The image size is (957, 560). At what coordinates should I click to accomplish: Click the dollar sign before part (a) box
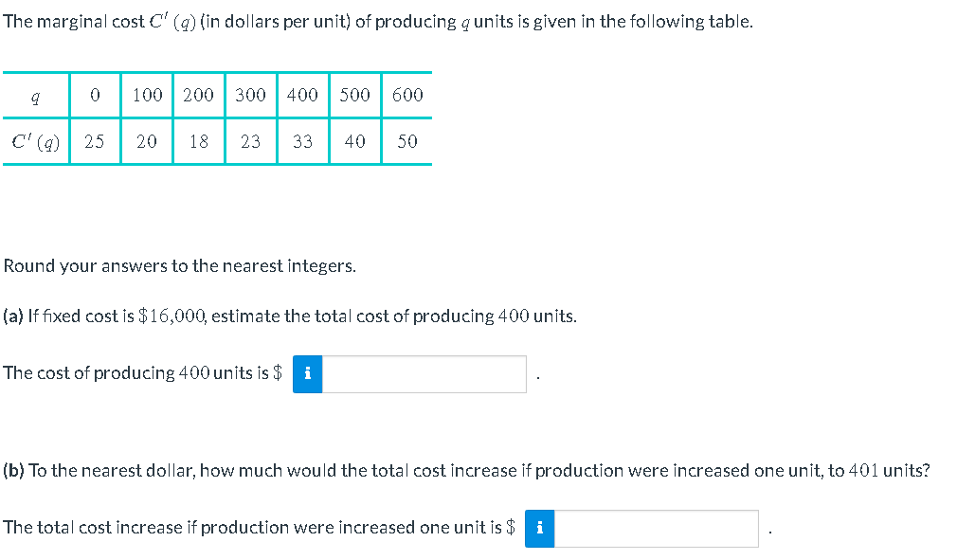coord(275,372)
